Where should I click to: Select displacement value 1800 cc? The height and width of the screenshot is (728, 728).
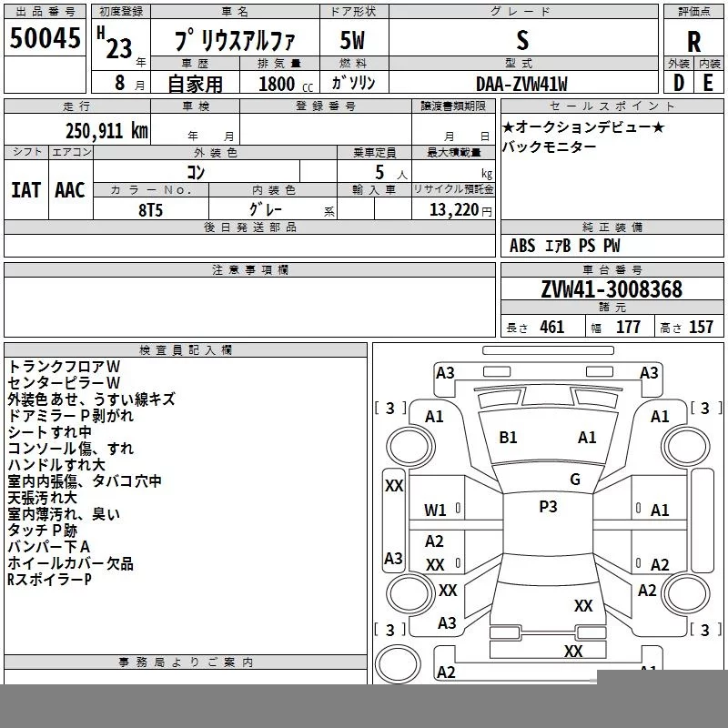pos(286,84)
